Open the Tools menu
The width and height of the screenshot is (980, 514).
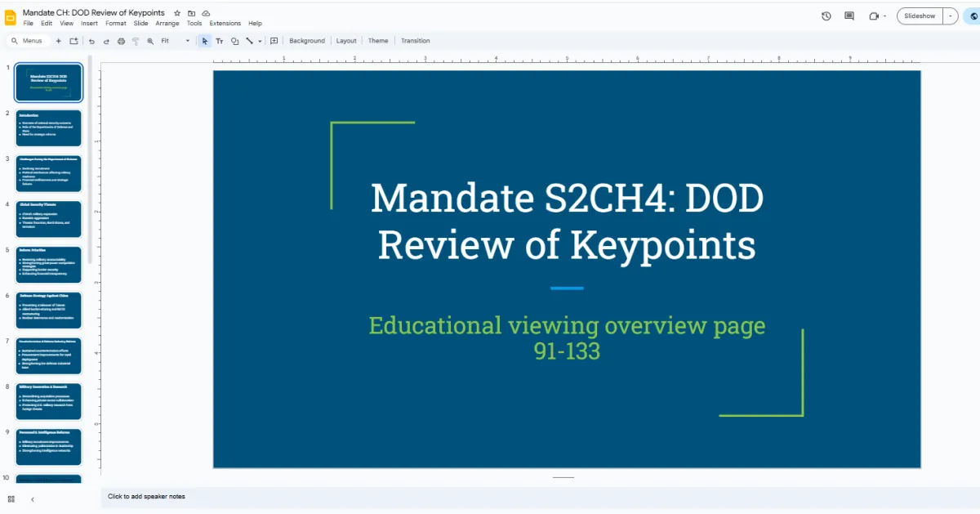pos(194,24)
